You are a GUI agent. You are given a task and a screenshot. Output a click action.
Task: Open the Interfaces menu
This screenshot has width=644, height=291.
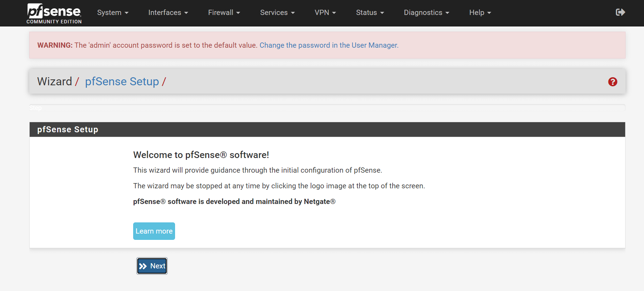coord(168,13)
